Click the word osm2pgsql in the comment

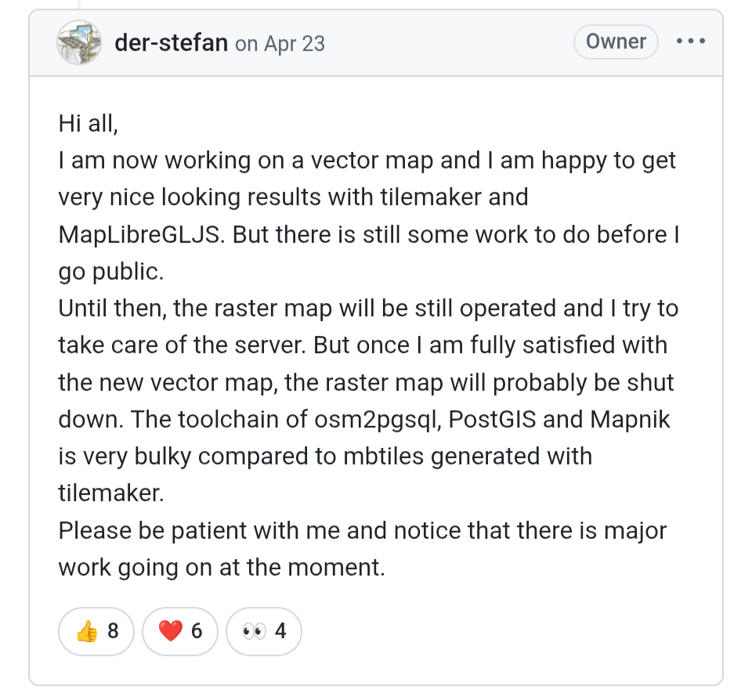point(378,420)
